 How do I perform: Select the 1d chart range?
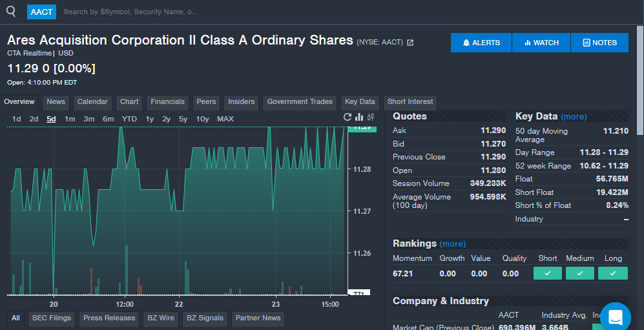tap(16, 119)
